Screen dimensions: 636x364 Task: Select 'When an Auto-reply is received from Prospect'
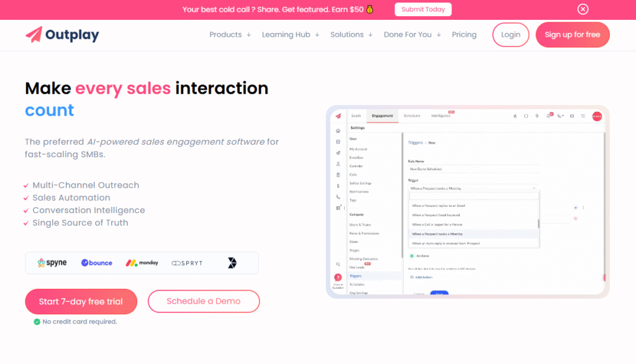pos(474,243)
